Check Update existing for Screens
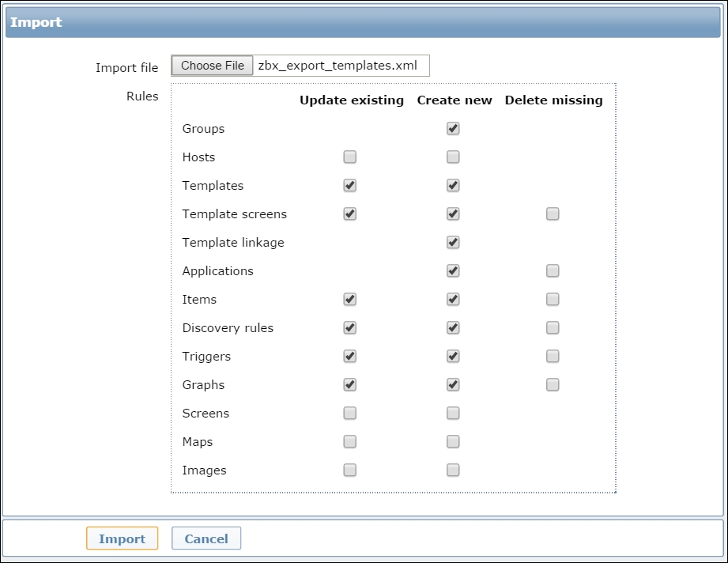 350,414
